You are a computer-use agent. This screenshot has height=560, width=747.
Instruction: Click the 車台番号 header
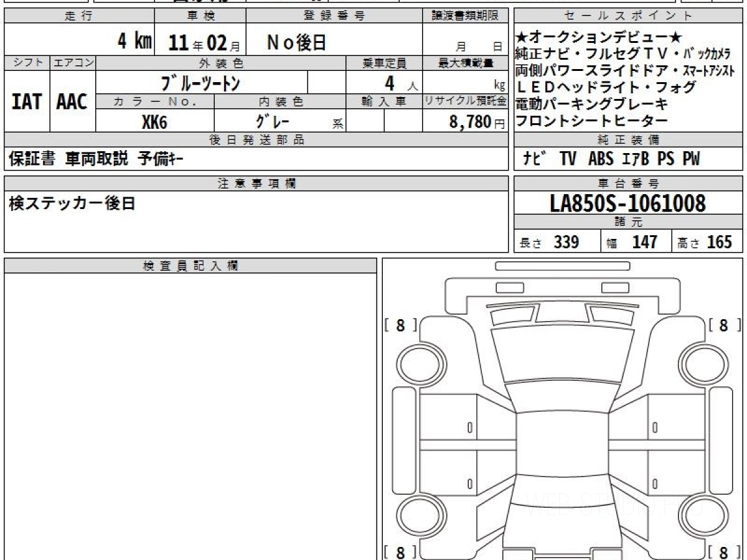click(x=629, y=184)
